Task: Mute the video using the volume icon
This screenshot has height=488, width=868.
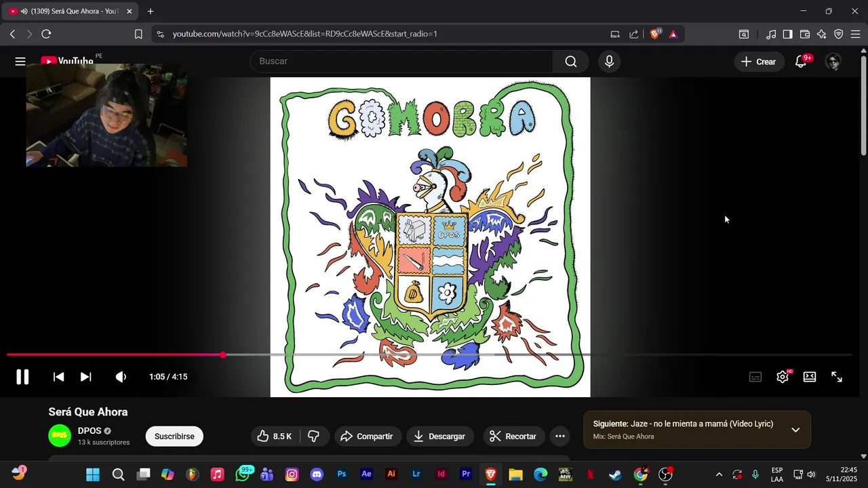Action: (121, 377)
